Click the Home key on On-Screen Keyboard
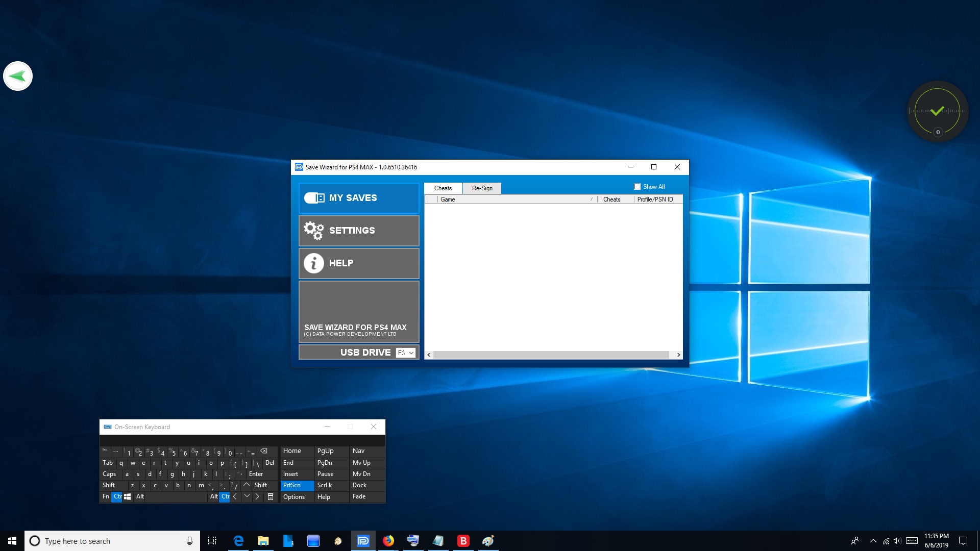980x551 pixels. coord(297,451)
